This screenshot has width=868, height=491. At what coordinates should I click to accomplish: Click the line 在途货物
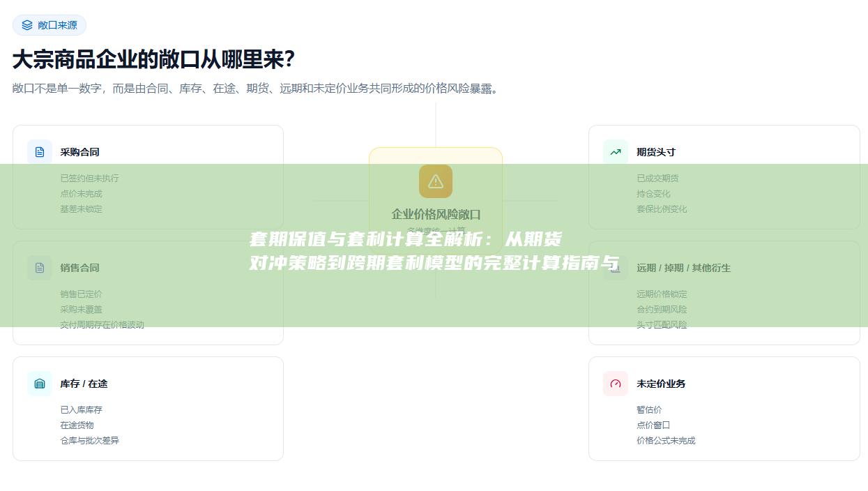[x=77, y=425]
